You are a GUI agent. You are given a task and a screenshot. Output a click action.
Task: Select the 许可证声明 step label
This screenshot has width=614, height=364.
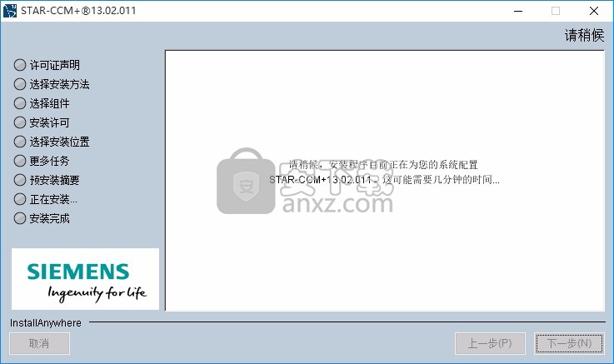tap(55, 65)
